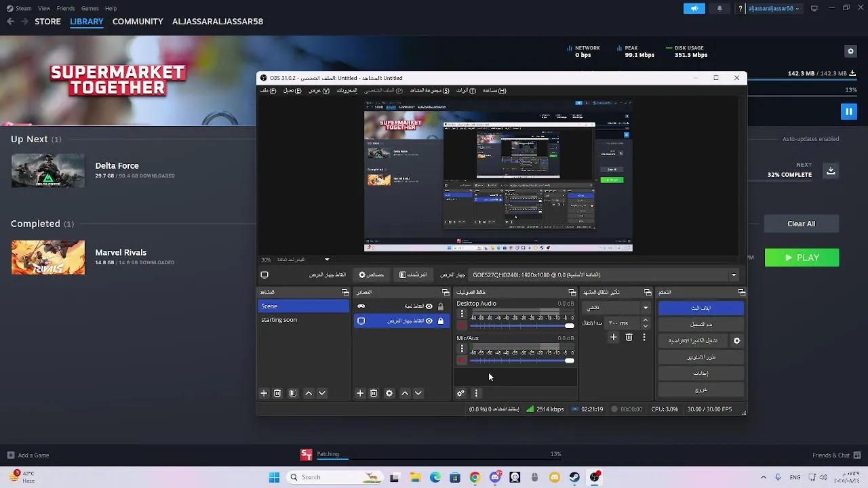Screen dimensions: 868x488
Task: Add a new scene in OBS scenes panel
Action: 264,393
